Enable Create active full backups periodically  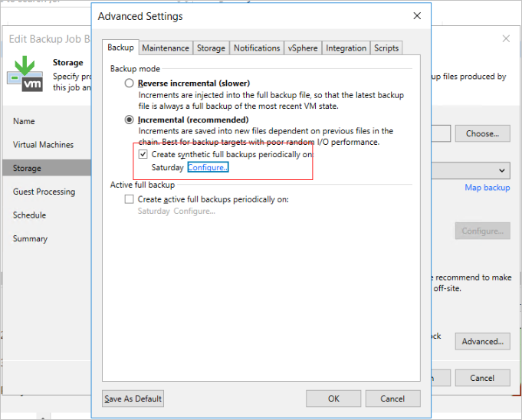point(129,199)
